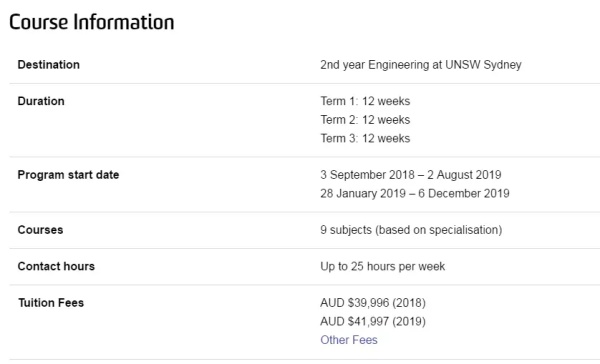The width and height of the screenshot is (600, 364).
Task: Open the Other Fees link
Action: tap(349, 340)
